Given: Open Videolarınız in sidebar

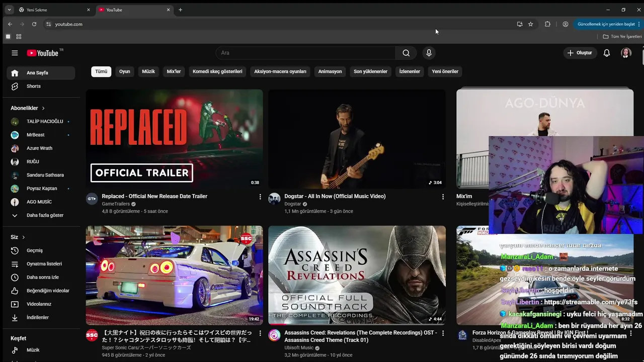Looking at the screenshot, I should click(x=41, y=304).
